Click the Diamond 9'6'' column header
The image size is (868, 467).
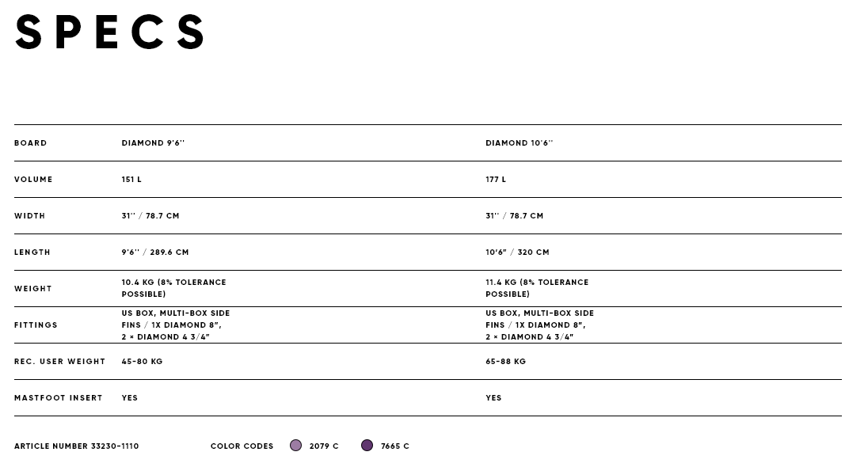point(154,142)
